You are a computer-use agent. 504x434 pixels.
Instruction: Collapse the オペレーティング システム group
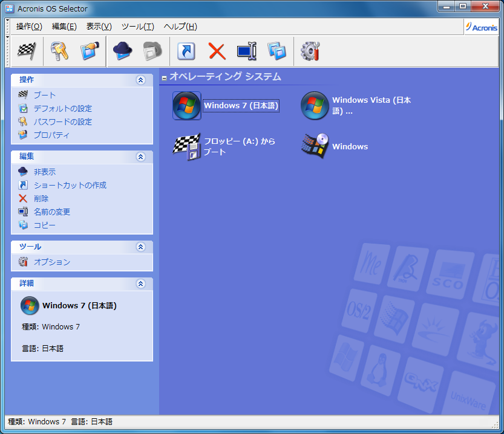coord(164,78)
